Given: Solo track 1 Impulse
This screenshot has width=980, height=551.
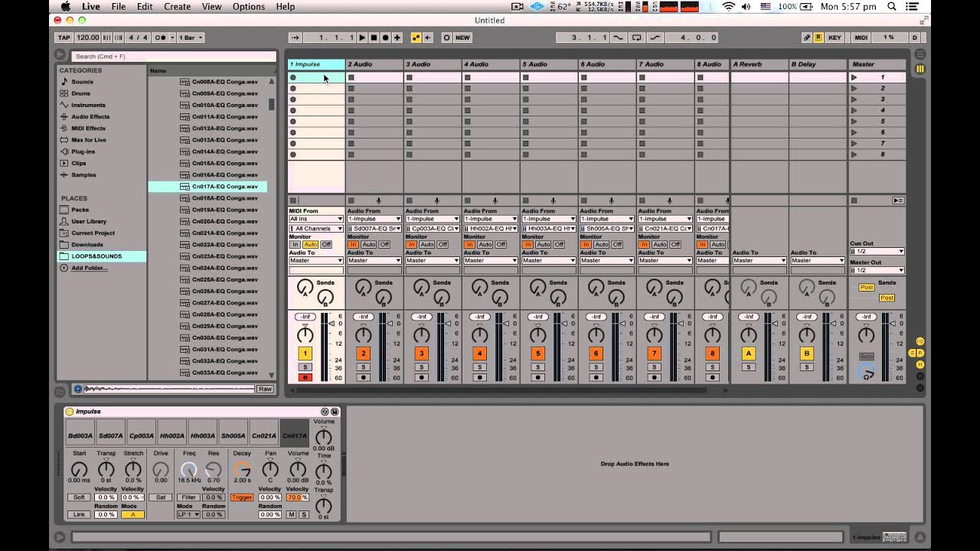Looking at the screenshot, I should (x=305, y=367).
